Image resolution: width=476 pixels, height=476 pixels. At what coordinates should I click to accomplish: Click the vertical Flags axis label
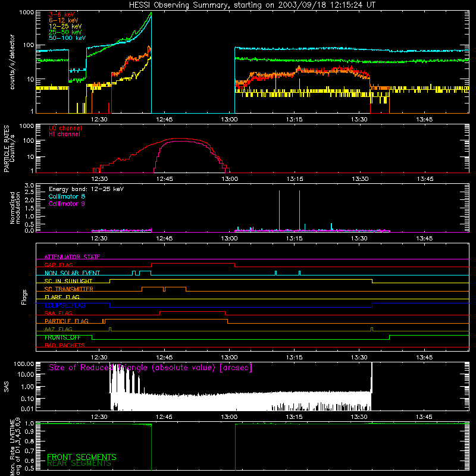point(24,297)
